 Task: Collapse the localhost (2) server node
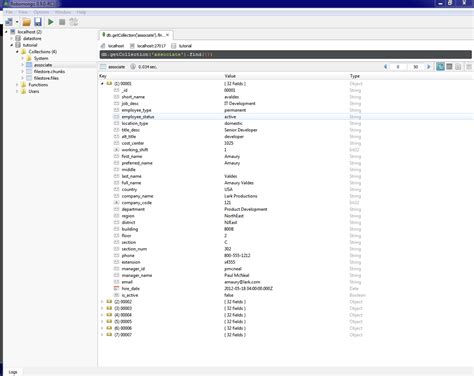(x=6, y=32)
